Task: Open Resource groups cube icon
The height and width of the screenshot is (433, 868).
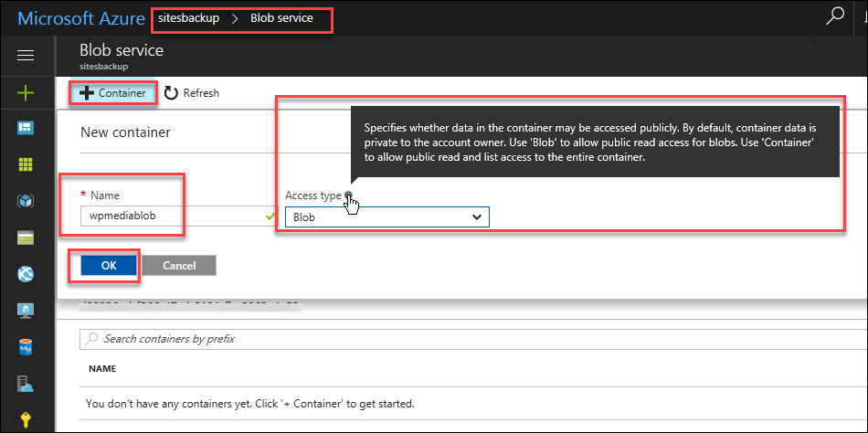Action: [26, 201]
